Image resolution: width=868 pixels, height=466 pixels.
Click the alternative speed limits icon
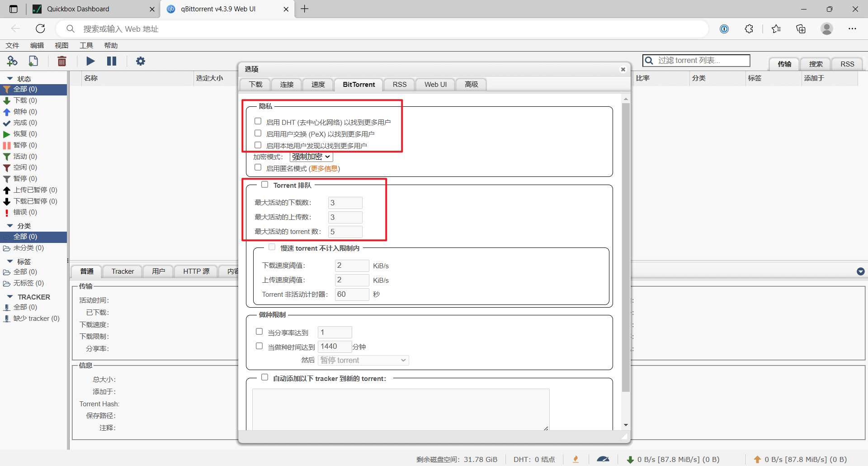[603, 459]
